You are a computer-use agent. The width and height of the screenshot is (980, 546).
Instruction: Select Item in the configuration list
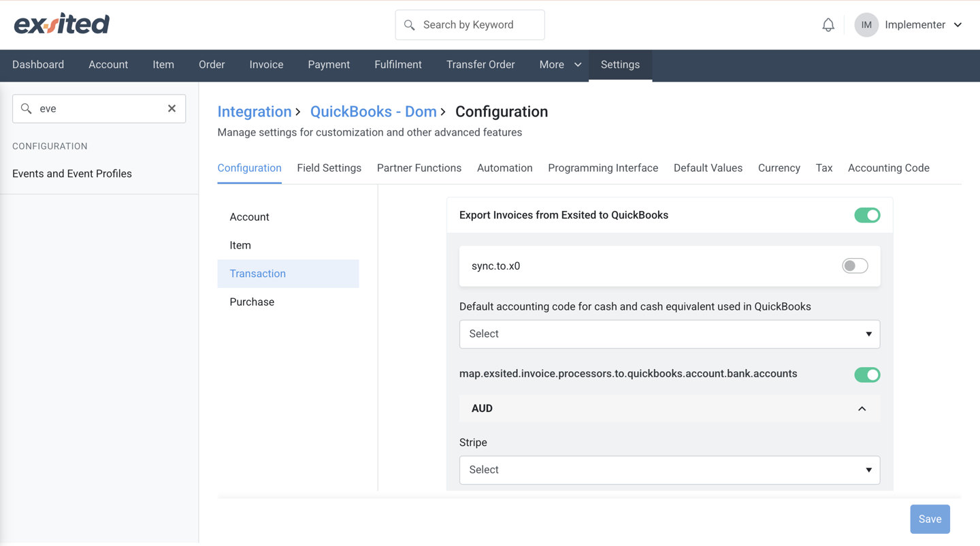tap(288, 245)
